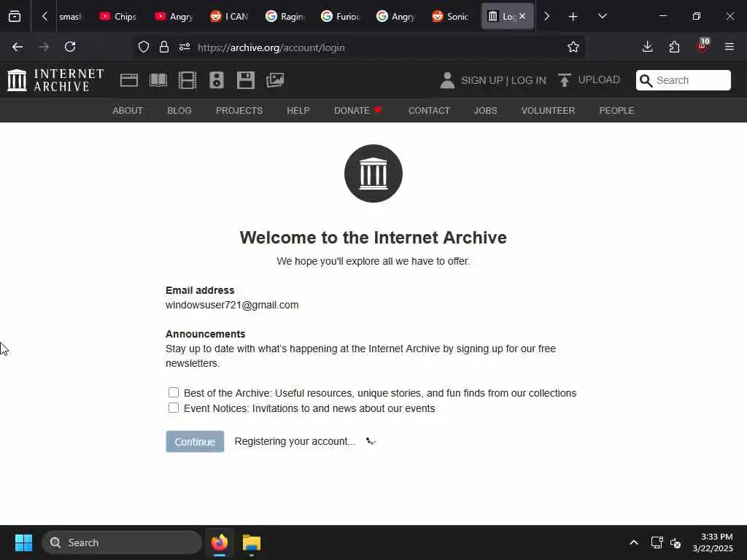Go back to the previous page
Viewport: 747px width, 560px height.
coord(18,47)
